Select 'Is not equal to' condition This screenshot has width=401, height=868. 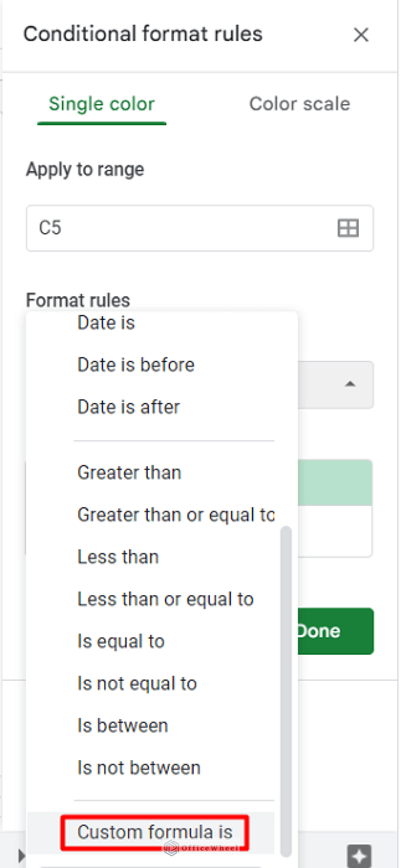pos(137,683)
